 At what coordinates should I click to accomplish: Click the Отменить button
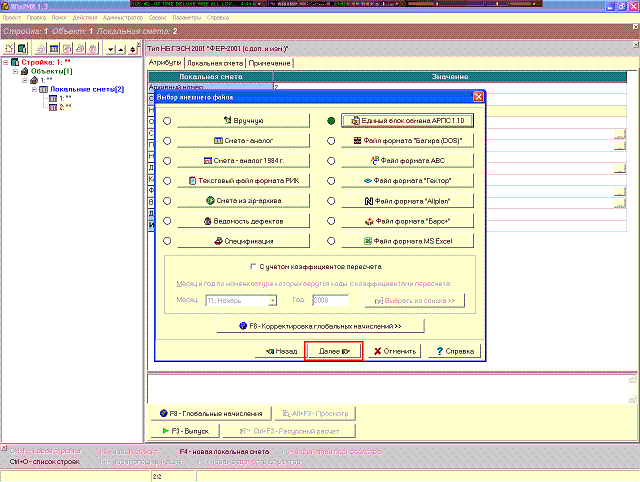395,351
